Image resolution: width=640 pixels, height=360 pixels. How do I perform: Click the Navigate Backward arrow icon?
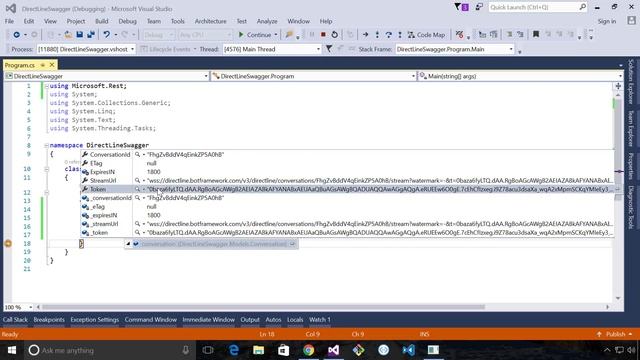pos(16,35)
